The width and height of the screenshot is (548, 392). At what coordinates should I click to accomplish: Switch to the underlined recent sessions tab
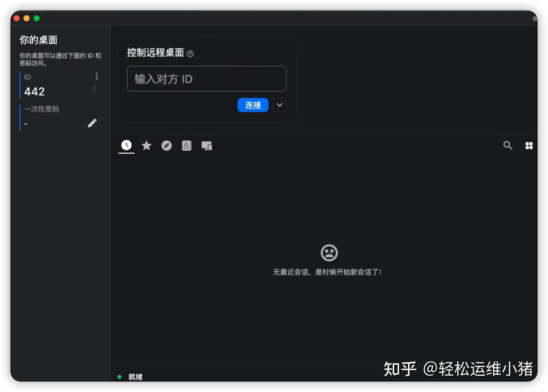[126, 145]
